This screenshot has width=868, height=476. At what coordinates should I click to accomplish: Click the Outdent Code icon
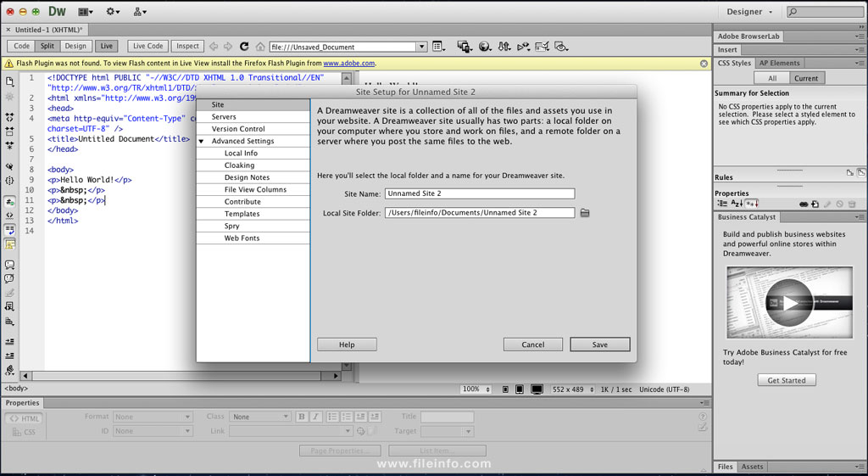(9, 356)
